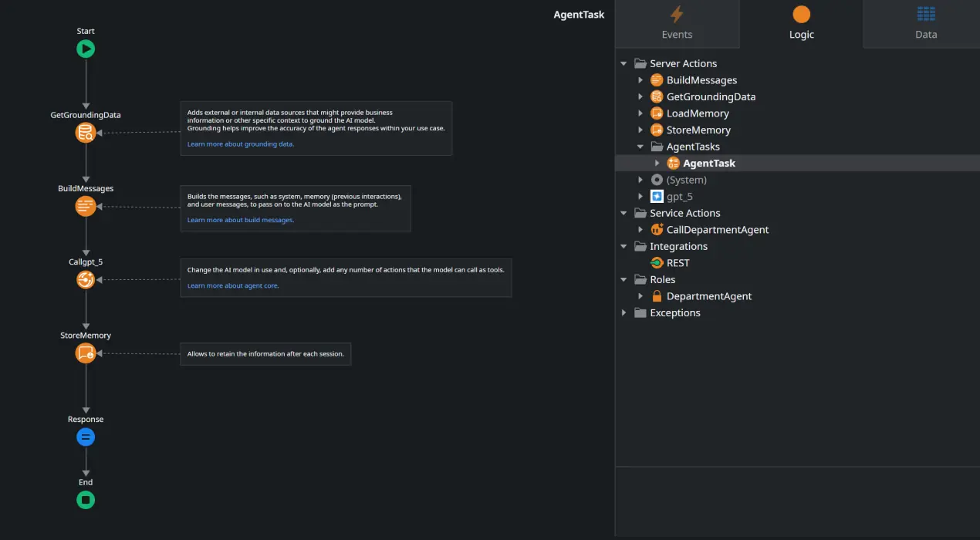Click the blue Response assign node
980x540 pixels.
86,437
